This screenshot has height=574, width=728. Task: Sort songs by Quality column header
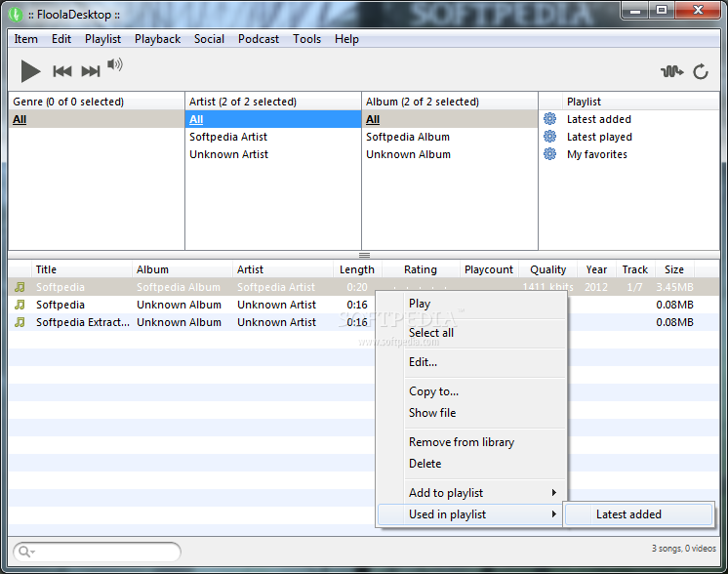click(547, 269)
